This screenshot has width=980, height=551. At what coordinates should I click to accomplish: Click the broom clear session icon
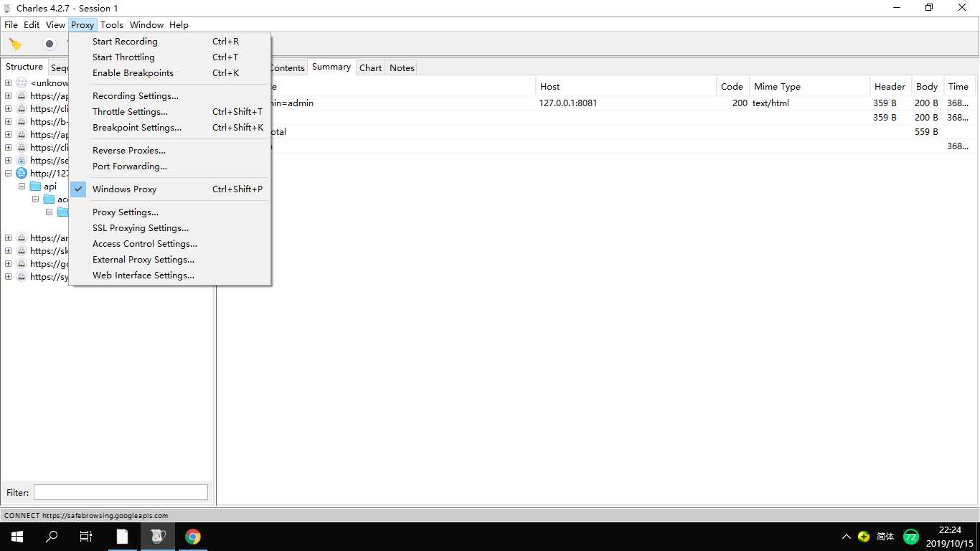tap(15, 44)
